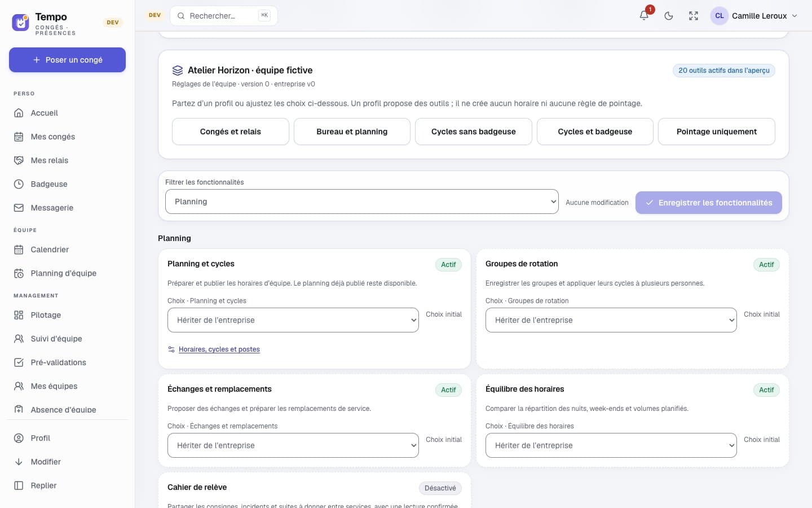
Task: Click the Accueil home icon
Action: click(x=19, y=113)
